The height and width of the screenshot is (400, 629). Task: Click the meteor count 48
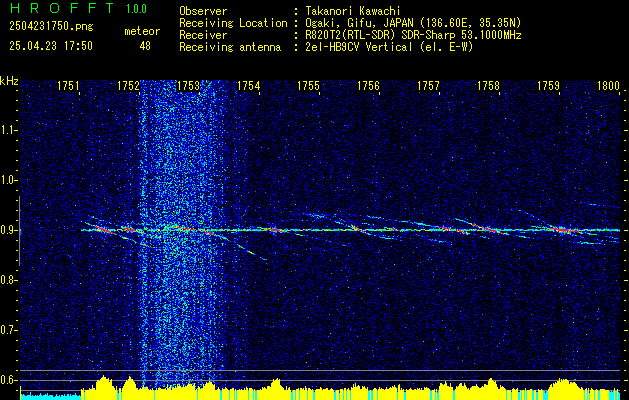click(145, 46)
